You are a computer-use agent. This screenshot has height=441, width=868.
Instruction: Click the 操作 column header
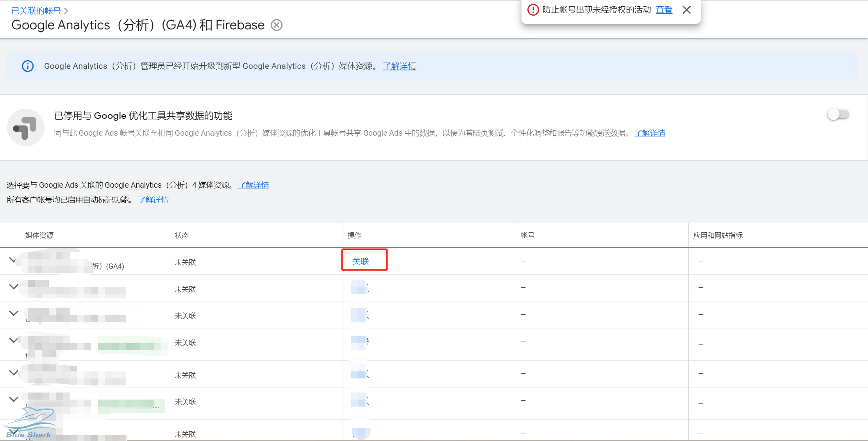355,235
